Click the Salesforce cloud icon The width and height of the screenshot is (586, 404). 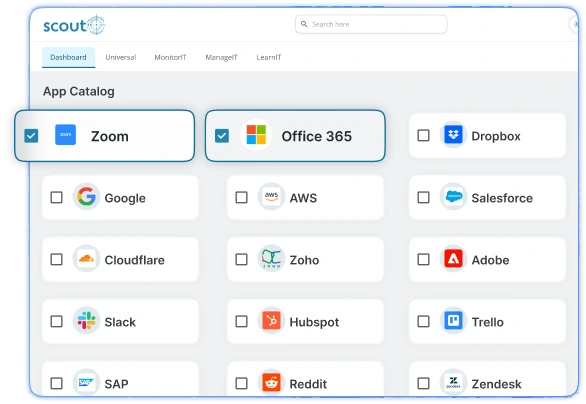click(454, 197)
